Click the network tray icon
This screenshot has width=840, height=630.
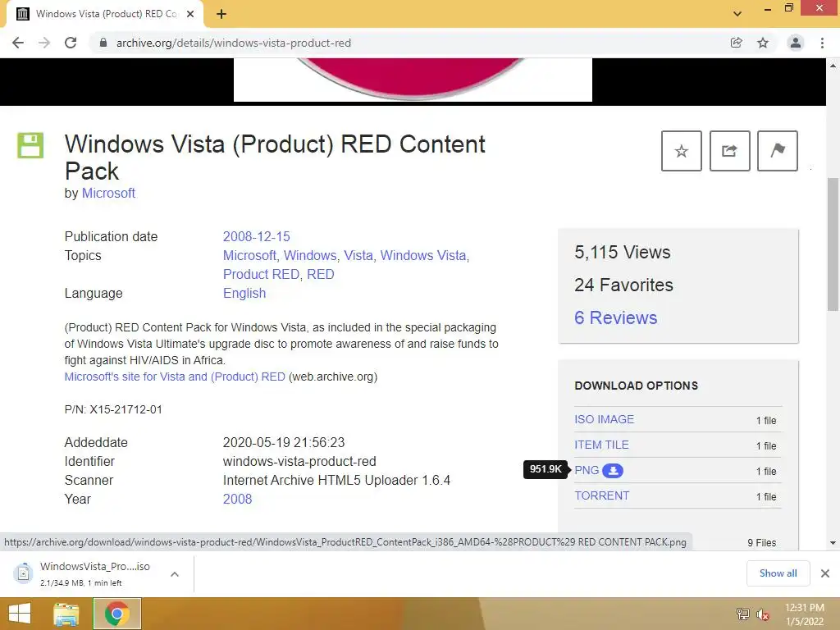pyautogui.click(x=743, y=614)
